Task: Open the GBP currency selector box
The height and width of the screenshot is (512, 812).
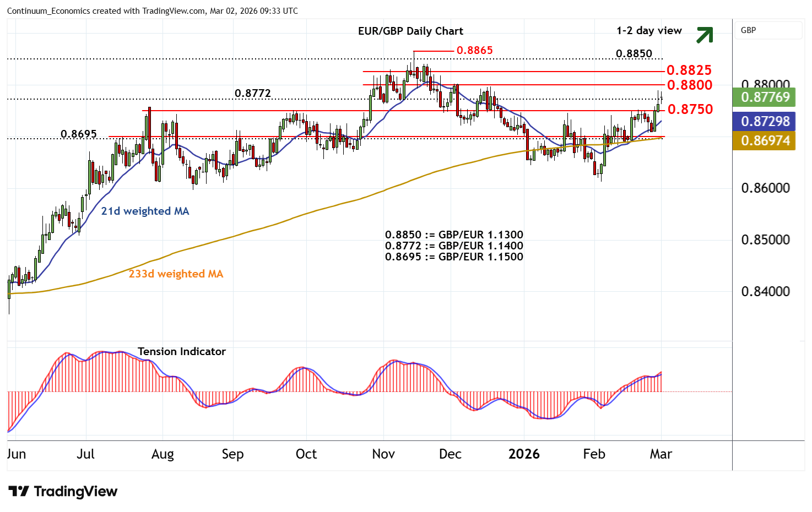Action: point(768,30)
